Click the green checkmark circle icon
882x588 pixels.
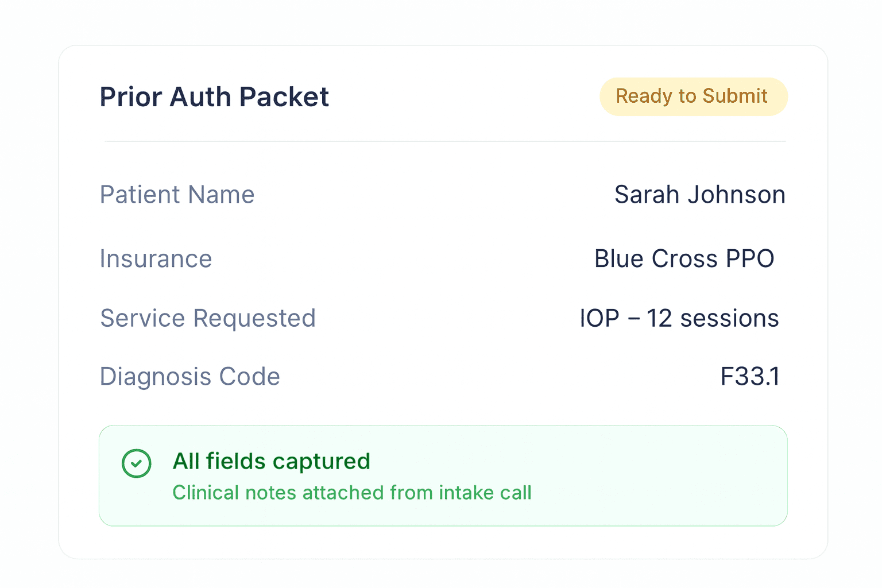click(x=137, y=463)
